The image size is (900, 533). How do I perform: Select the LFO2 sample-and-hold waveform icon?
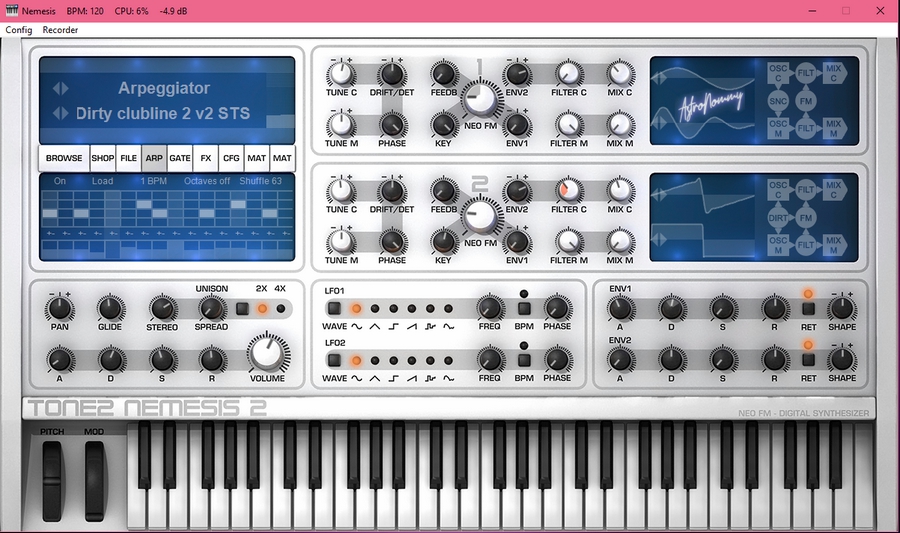430,379
